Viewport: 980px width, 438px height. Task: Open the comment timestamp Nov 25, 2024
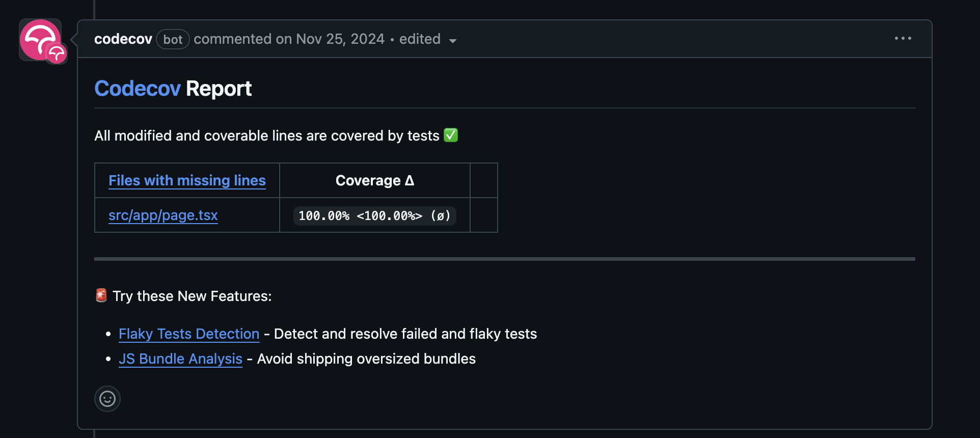340,39
